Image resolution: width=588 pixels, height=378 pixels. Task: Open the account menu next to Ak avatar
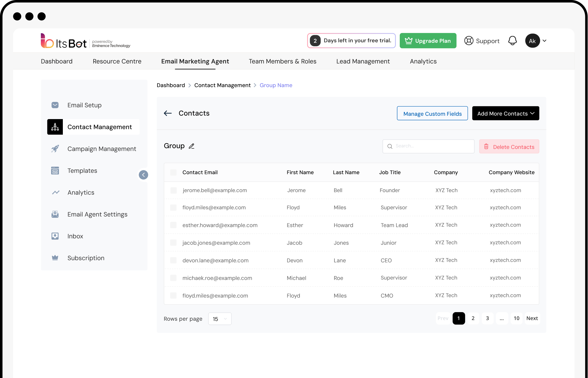[545, 40]
